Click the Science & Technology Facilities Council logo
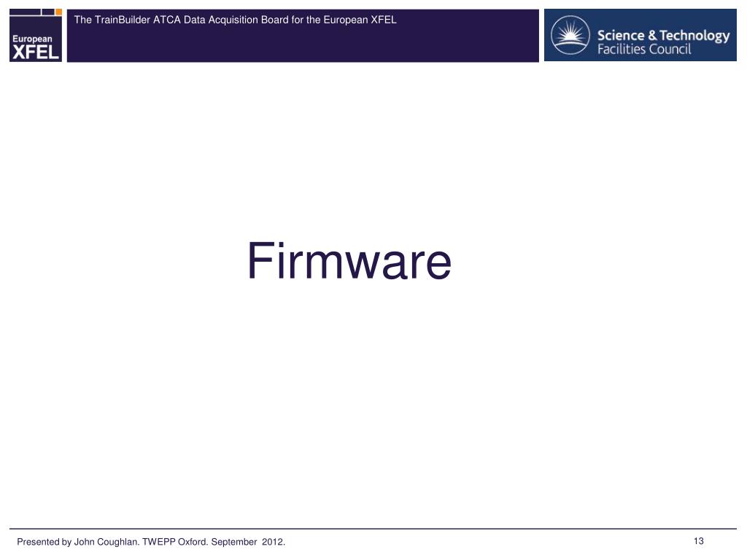Viewport: 747px width, 560px height. (x=640, y=35)
